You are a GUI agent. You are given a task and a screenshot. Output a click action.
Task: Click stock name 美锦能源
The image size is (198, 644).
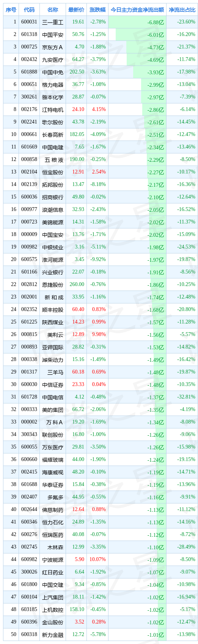53,222
